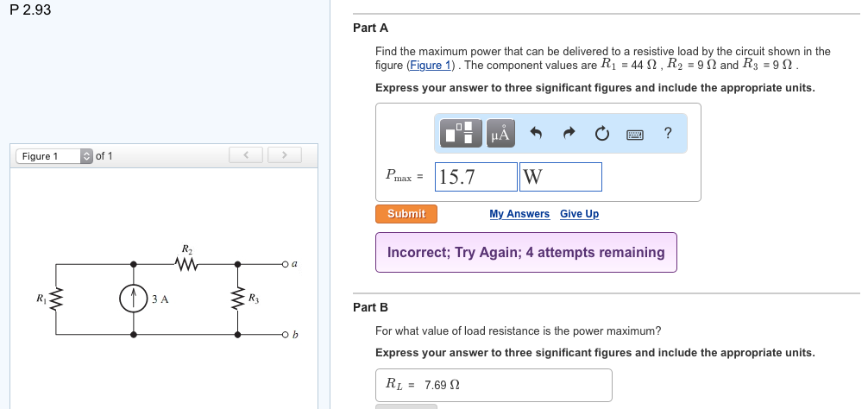Go to next figure arrow
The image size is (868, 409).
click(x=285, y=155)
